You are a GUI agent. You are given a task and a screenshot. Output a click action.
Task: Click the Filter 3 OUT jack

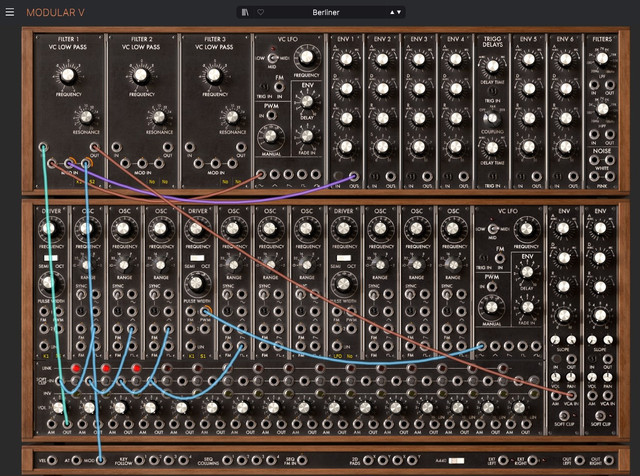(241, 147)
